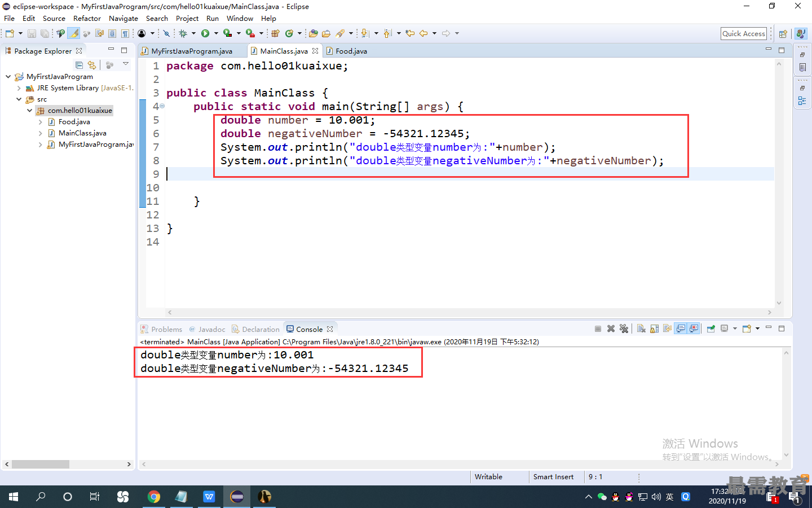The width and height of the screenshot is (812, 508).
Task: Expand the Food.java tree node arrow
Action: pos(40,121)
